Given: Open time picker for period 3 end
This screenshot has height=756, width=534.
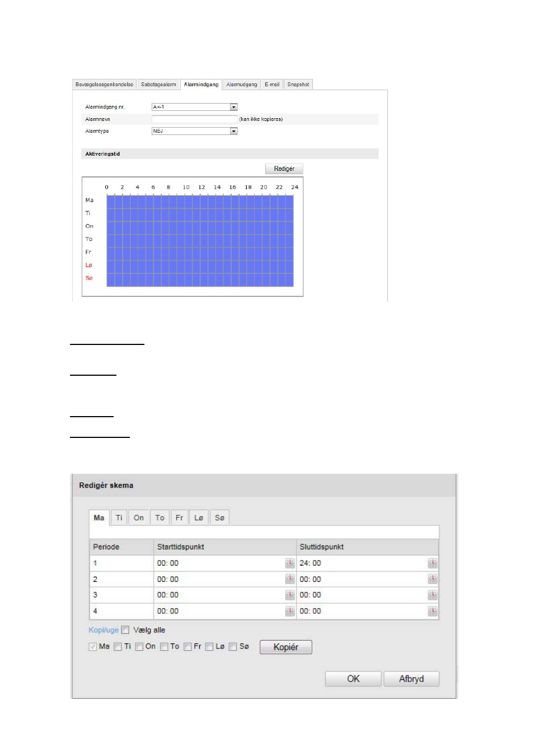Looking at the screenshot, I should [433, 595].
